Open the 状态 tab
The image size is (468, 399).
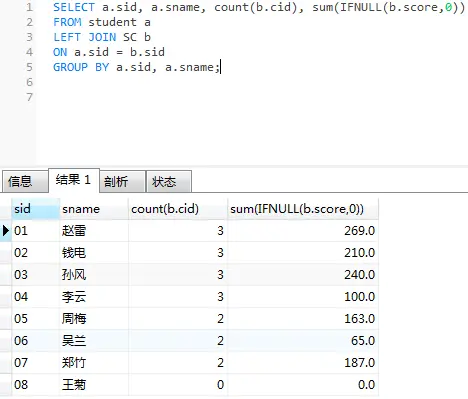click(x=169, y=182)
